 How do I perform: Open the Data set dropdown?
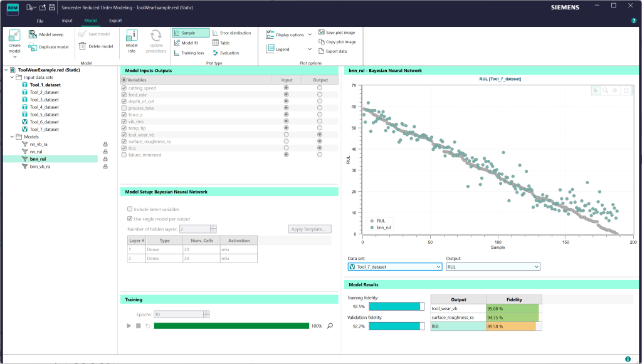click(395, 267)
